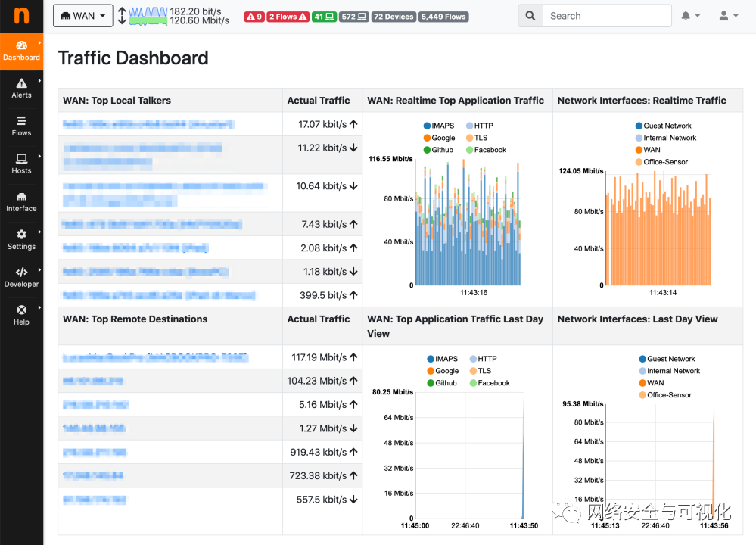Toggle Guest Network in realtime interfaces chart

pos(664,126)
